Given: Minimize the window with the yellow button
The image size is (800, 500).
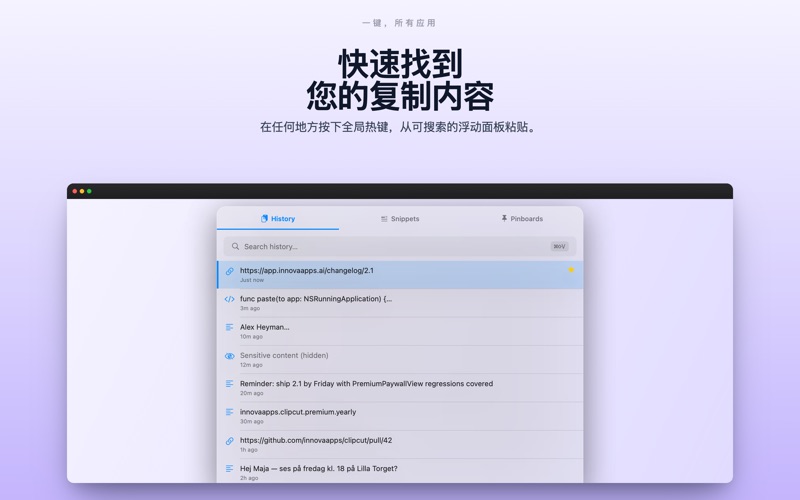Looking at the screenshot, I should tap(82, 191).
